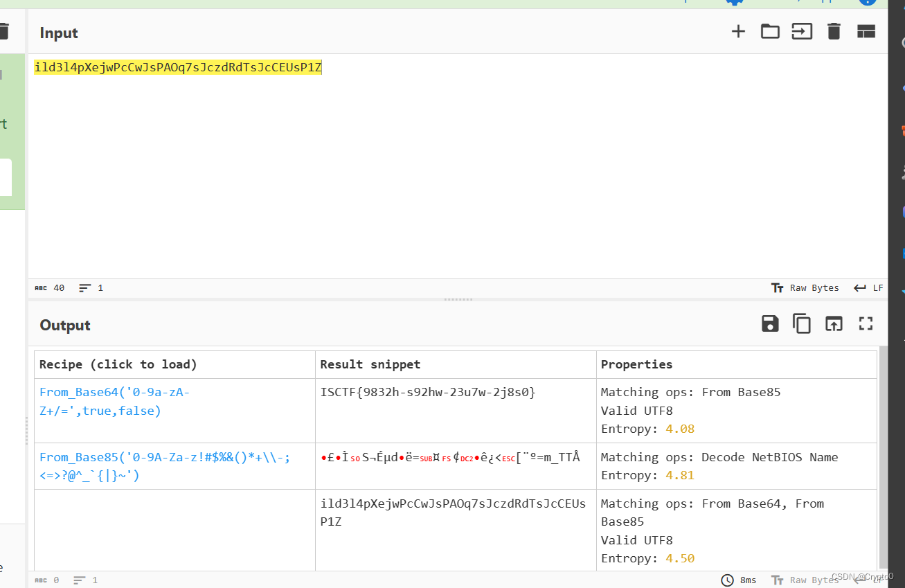This screenshot has width=905, height=588.
Task: Click the Input pane title
Action: pyautogui.click(x=59, y=33)
